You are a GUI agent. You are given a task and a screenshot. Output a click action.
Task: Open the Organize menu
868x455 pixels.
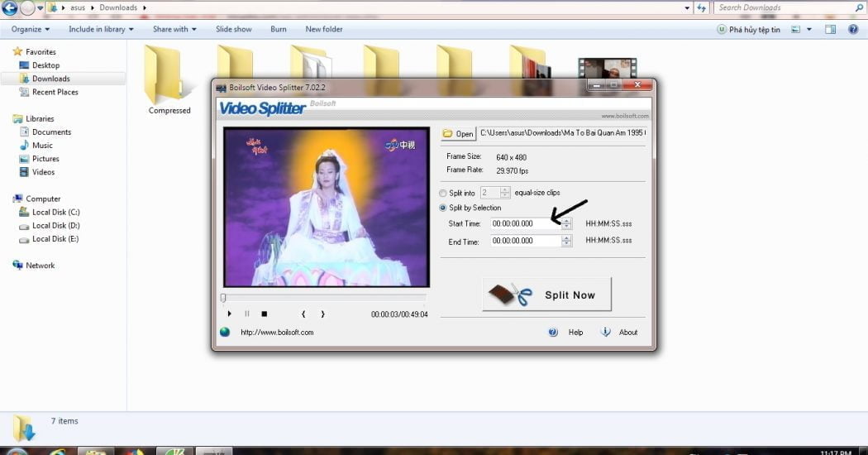(x=31, y=30)
